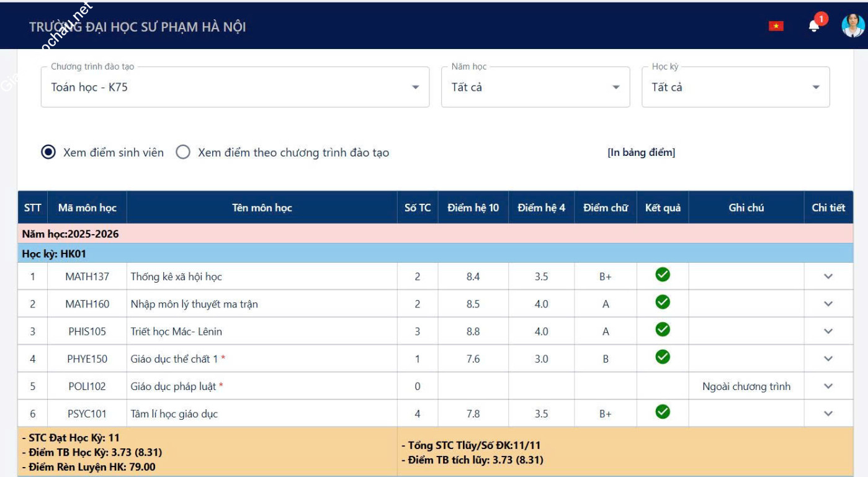Click the green checkmark for MATH160
Screen dimensions: 868x477
point(663,302)
